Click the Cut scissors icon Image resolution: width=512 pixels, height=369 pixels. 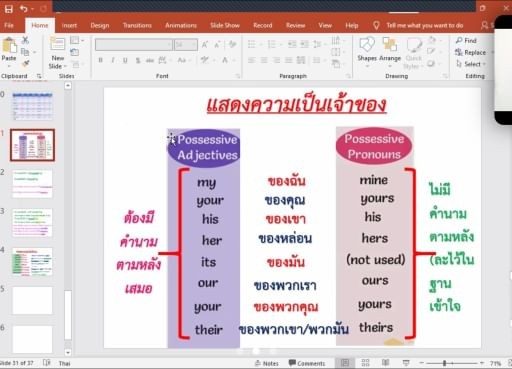25,40
